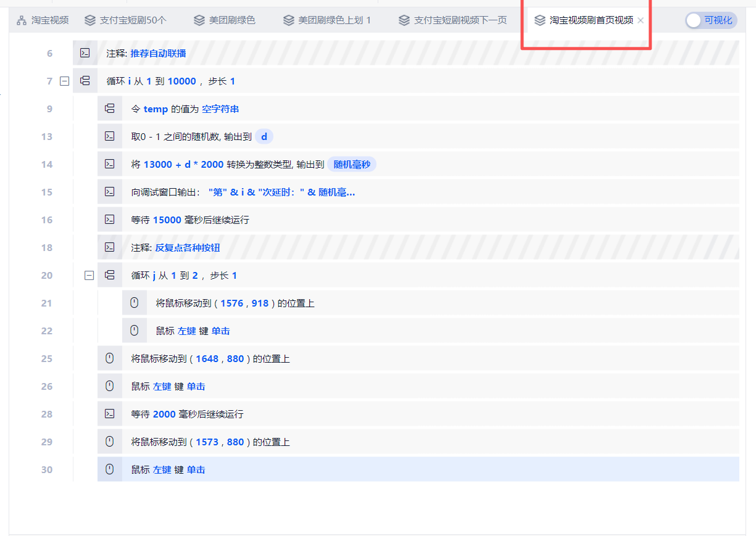Viewport: 756px width, 536px height.
Task: Click 左键 on line 22
Action: tap(187, 331)
